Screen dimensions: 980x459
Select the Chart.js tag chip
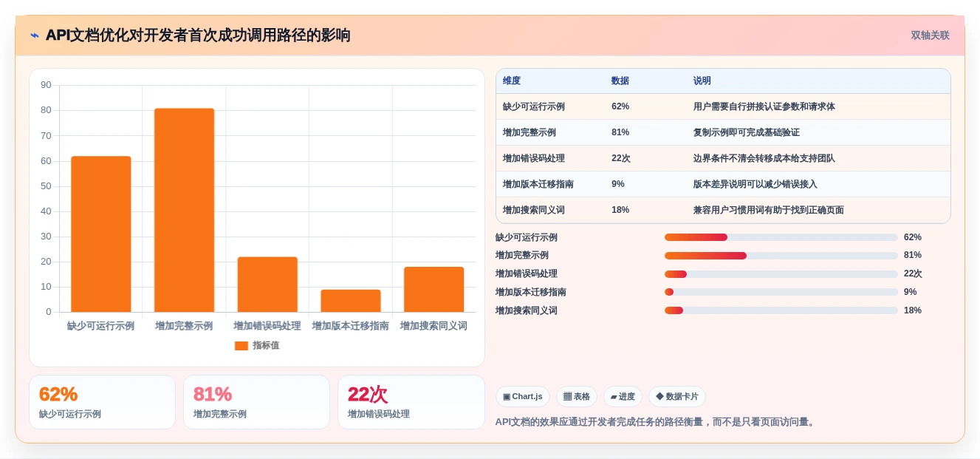[523, 396]
